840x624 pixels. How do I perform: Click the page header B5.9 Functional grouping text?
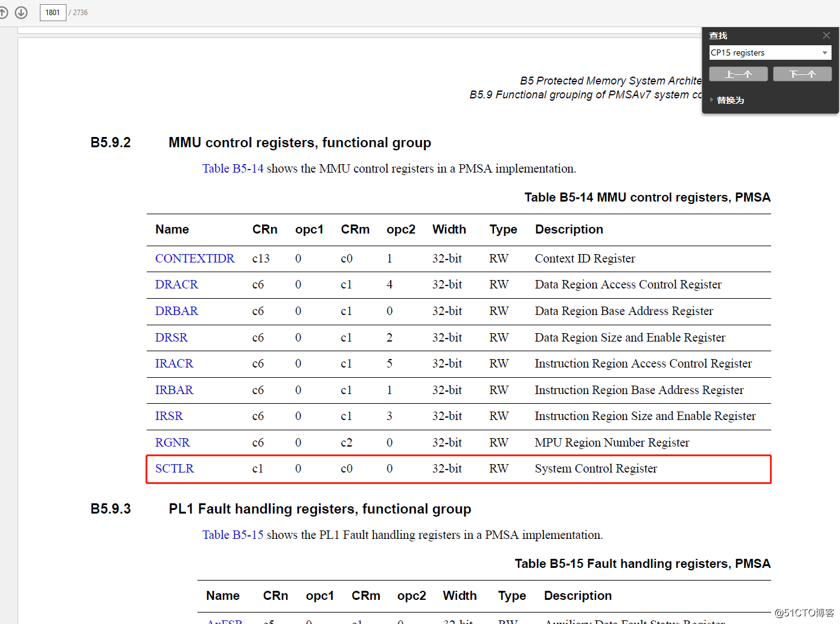coord(586,95)
